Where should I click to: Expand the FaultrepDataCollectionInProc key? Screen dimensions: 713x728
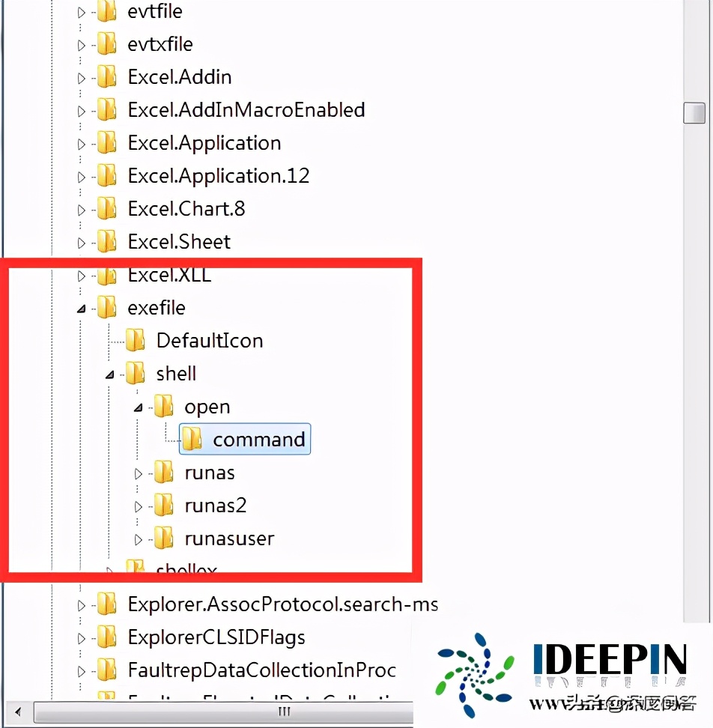pyautogui.click(x=82, y=671)
